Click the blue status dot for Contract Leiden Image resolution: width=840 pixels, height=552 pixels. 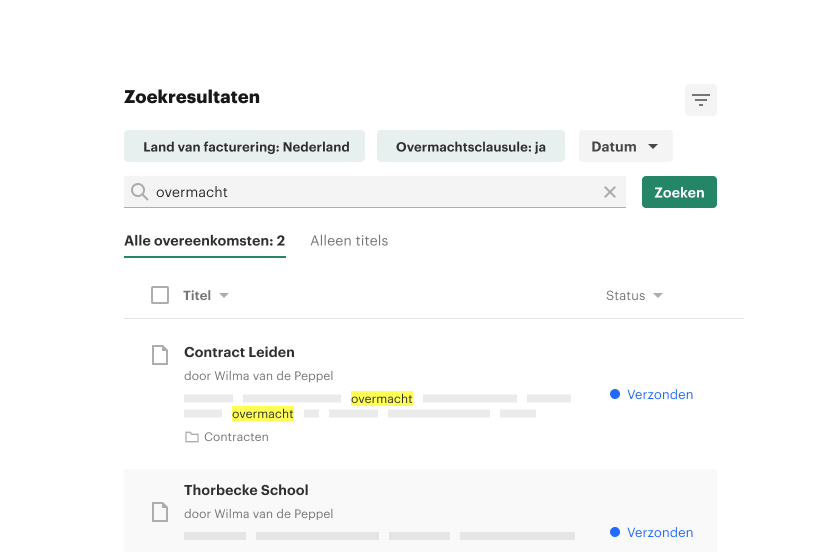[x=615, y=394]
